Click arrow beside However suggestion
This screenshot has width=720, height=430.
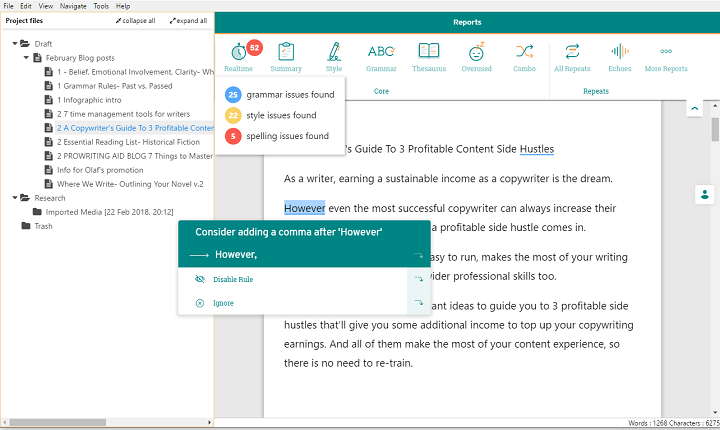click(418, 255)
